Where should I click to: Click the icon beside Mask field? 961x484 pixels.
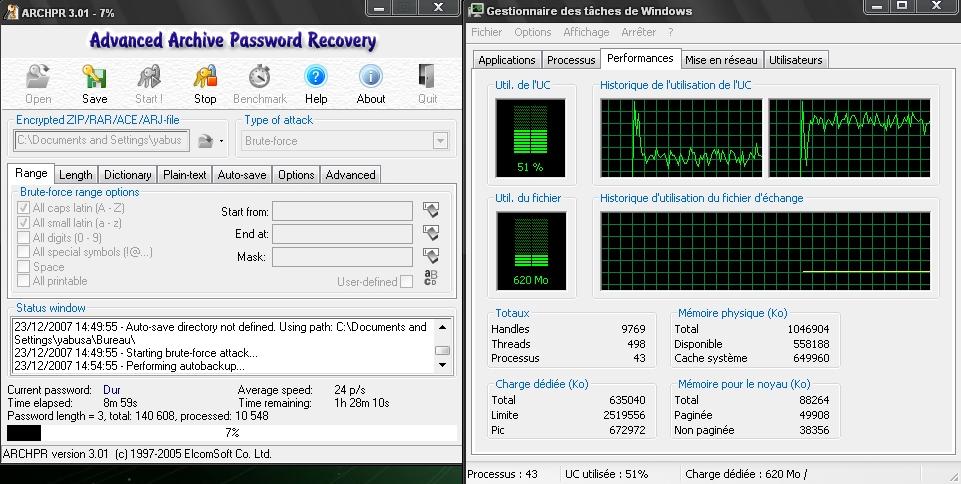(431, 255)
